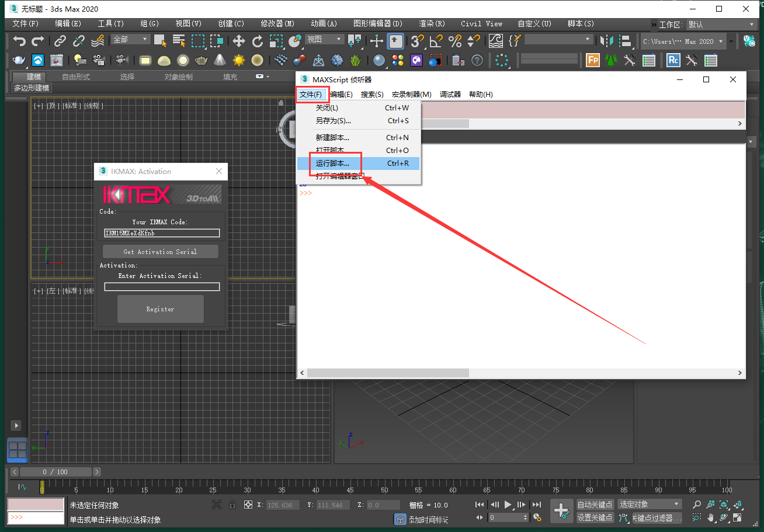The width and height of the screenshot is (764, 532).
Task: Click the blue Rc plugin icon
Action: (x=673, y=60)
